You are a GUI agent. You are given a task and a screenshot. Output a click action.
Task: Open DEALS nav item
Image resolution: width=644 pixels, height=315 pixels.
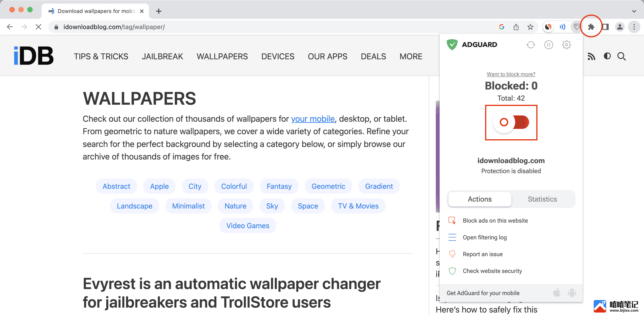click(x=373, y=57)
